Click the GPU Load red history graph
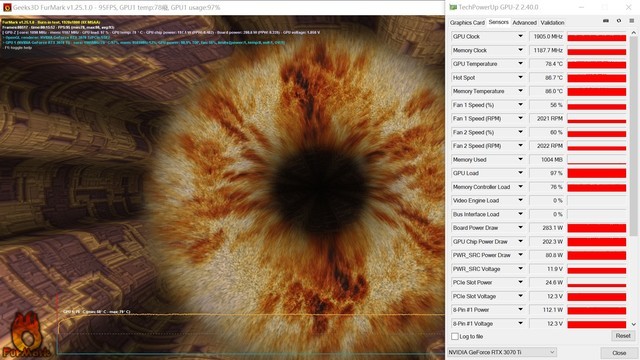The height and width of the screenshot is (360, 640). coord(597,173)
